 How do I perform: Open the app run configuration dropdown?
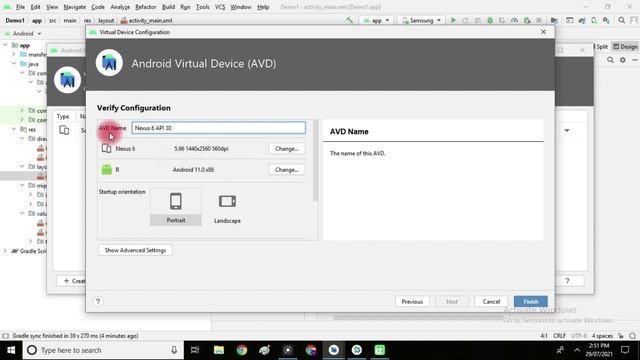pos(376,20)
